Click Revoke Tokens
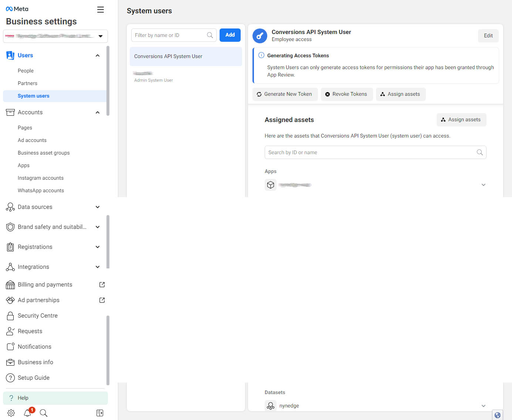 [346, 94]
